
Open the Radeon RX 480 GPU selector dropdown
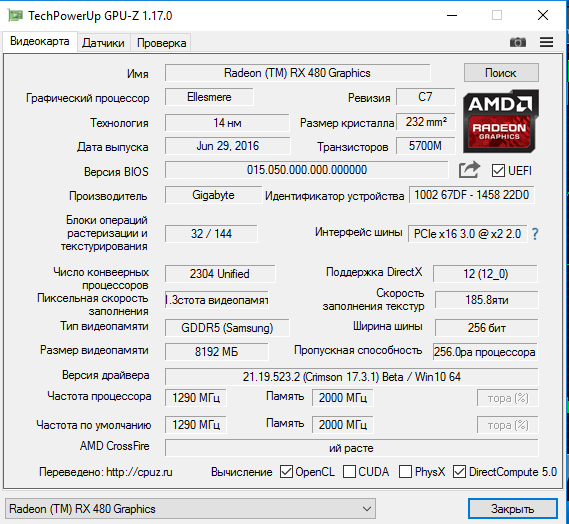point(190,509)
